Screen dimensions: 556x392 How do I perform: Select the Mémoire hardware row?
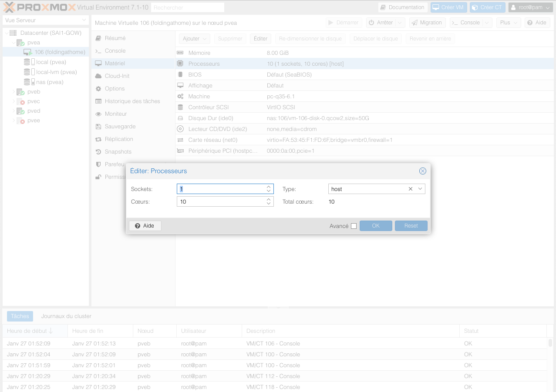point(365,53)
